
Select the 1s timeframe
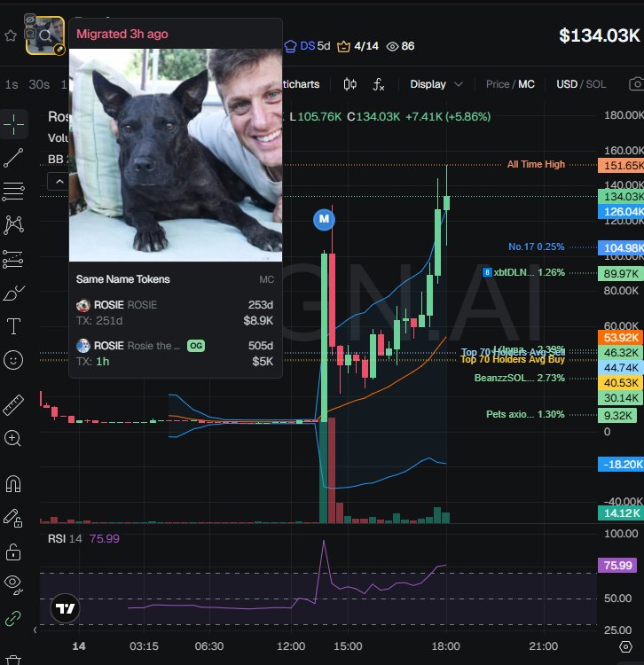(12, 85)
